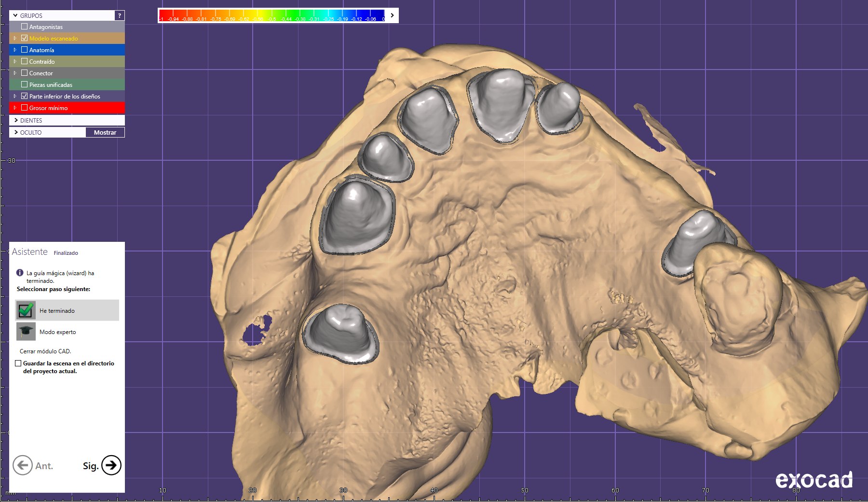Click the Asistente panel title

point(30,251)
